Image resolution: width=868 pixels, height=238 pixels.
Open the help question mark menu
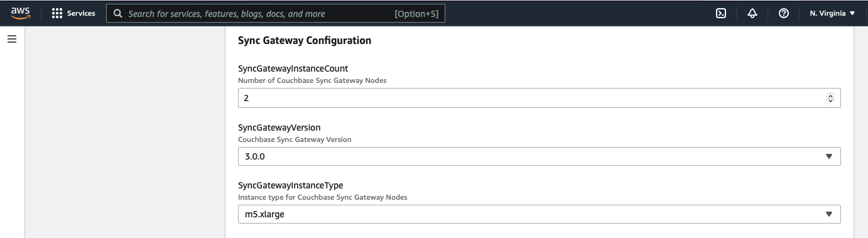pyautogui.click(x=783, y=13)
